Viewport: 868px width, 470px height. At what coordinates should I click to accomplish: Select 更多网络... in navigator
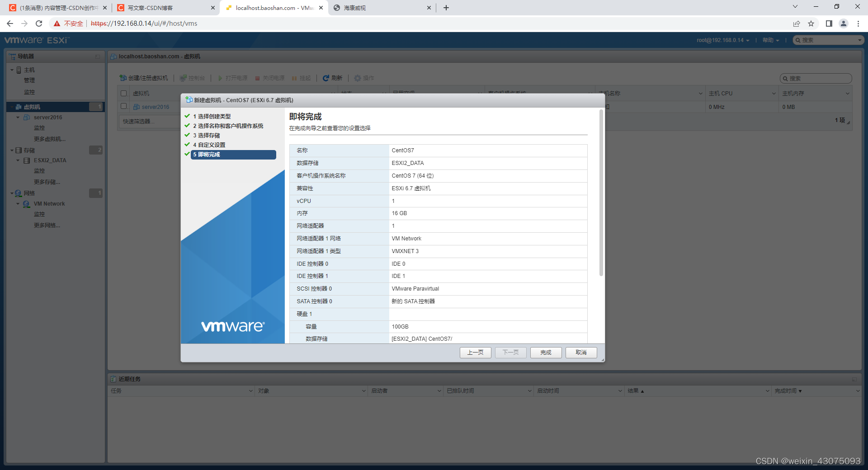pyautogui.click(x=47, y=226)
